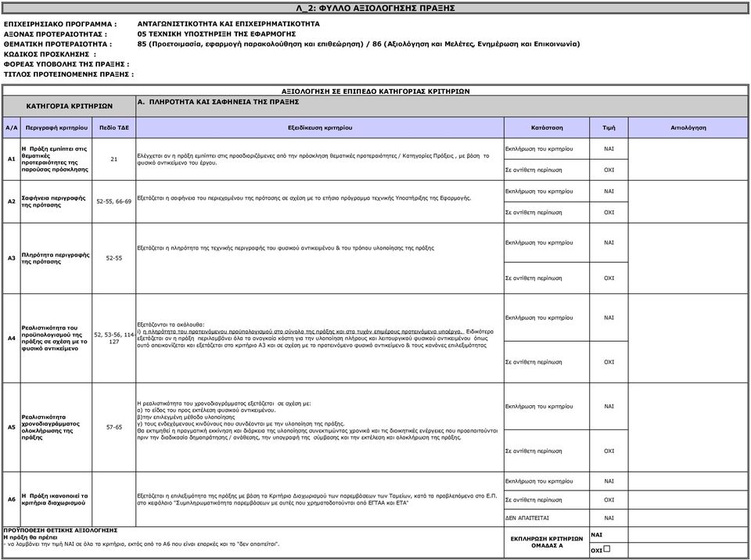Click the 'ΟΧΙ' value in row A3
751x560 pixels.
tap(609, 278)
